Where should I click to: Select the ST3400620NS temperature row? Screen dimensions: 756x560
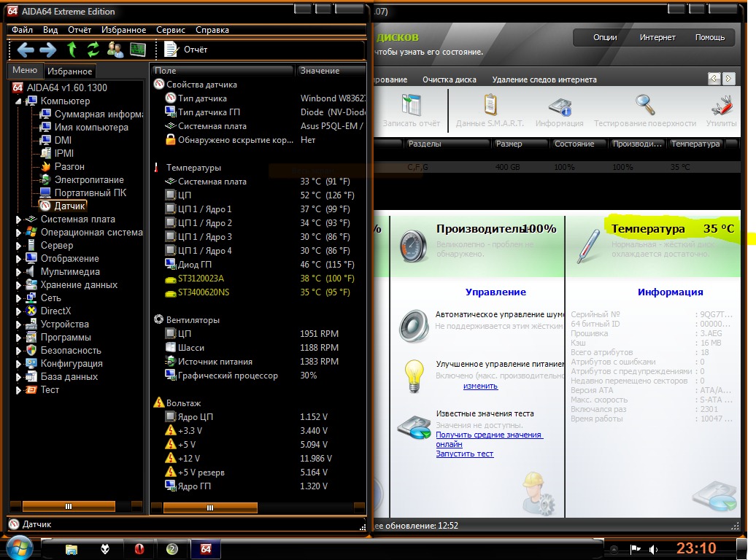click(x=258, y=292)
